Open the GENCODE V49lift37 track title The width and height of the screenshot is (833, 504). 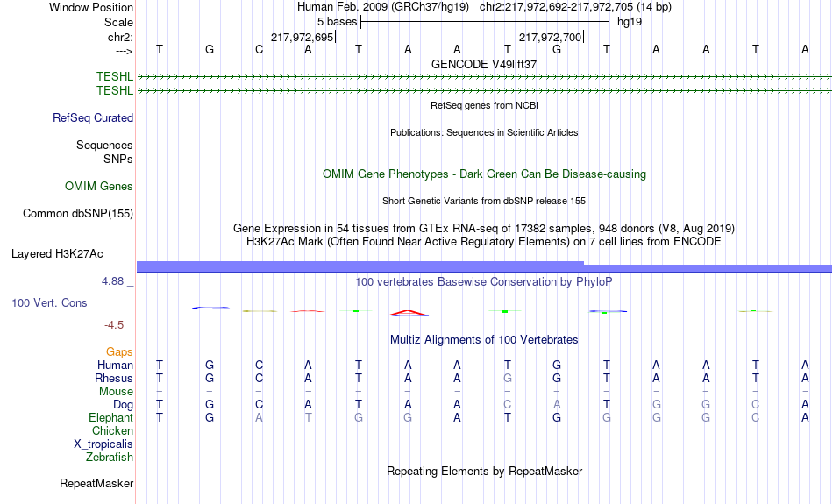pyautogui.click(x=484, y=64)
